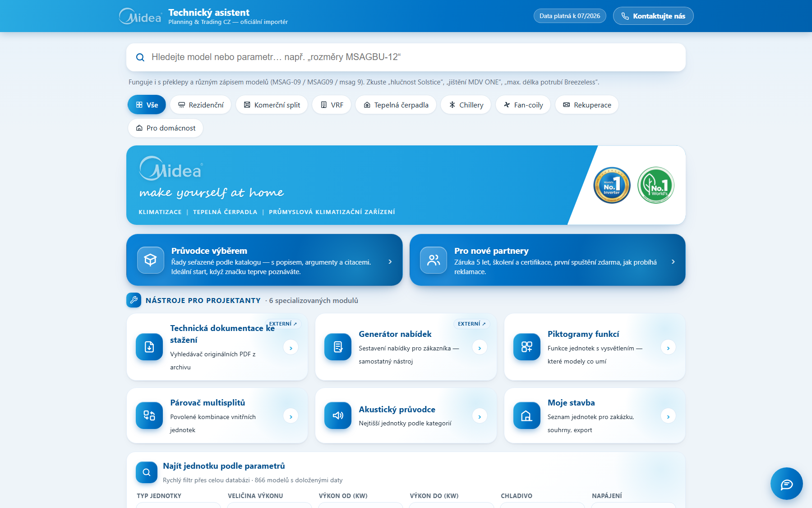Click the Najít jednotku podle parametrů search icon
The height and width of the screenshot is (508, 812).
(147, 472)
